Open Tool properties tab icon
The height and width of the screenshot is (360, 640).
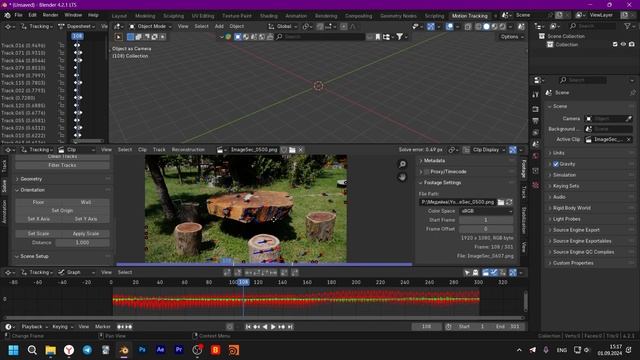536,95
